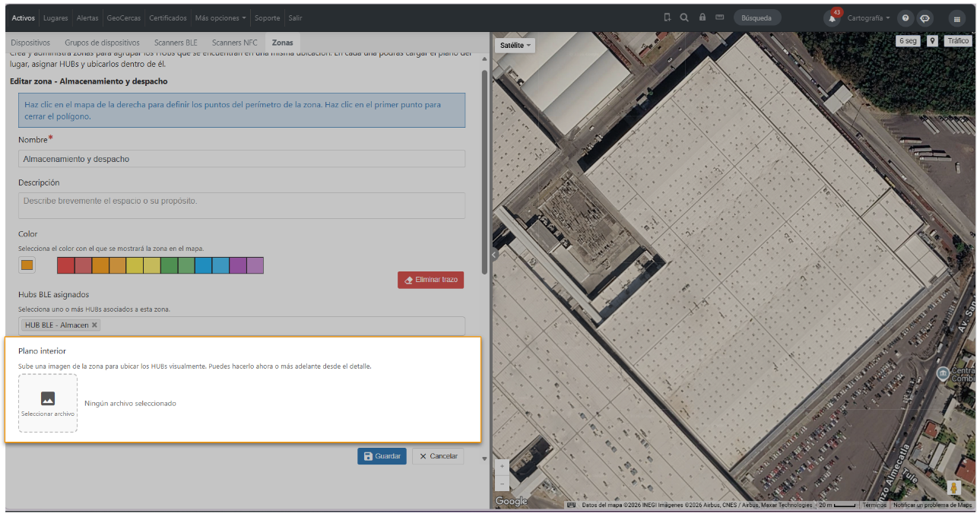This screenshot has height=517, width=980.
Task: Click the Cancelar button
Action: 438,456
